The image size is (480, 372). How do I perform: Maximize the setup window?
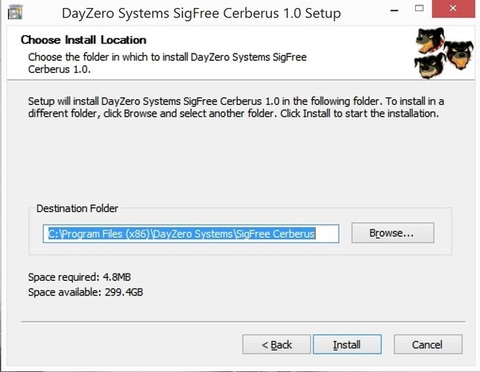click(x=419, y=8)
